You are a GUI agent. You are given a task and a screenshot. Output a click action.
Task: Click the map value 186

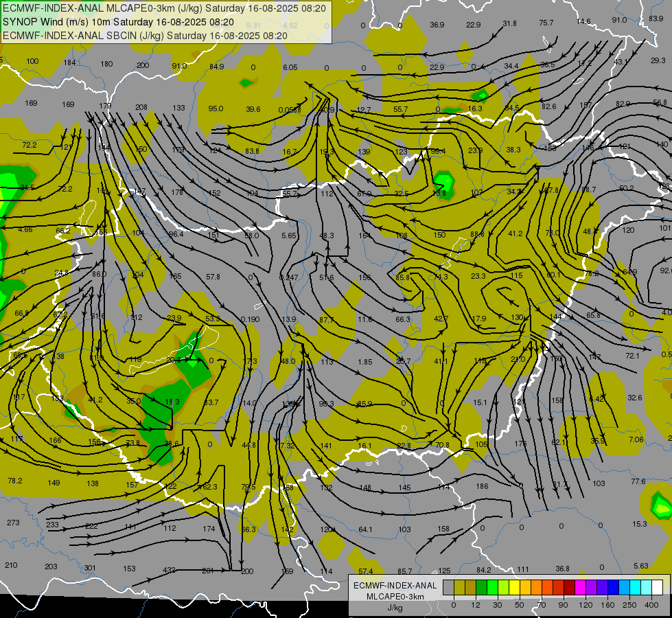click(x=482, y=486)
